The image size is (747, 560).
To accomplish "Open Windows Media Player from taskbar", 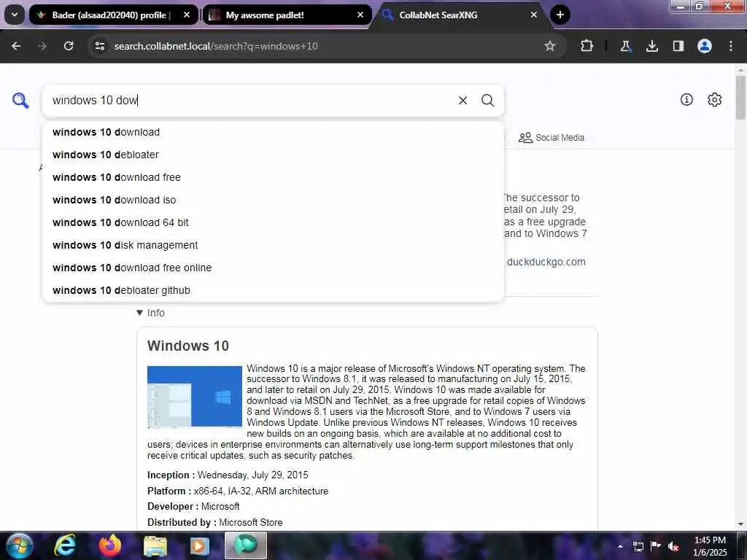I will (200, 545).
